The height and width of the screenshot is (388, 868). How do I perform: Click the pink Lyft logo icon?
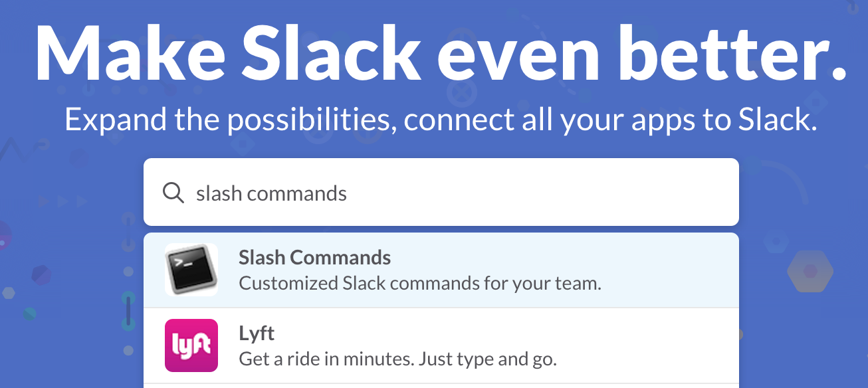pos(191,345)
